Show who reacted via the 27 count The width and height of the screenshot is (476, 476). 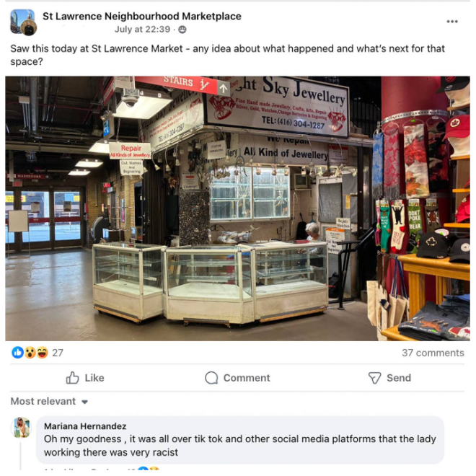[58, 353]
